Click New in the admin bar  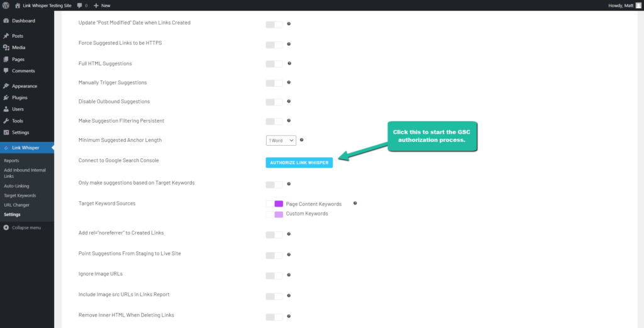coord(106,6)
